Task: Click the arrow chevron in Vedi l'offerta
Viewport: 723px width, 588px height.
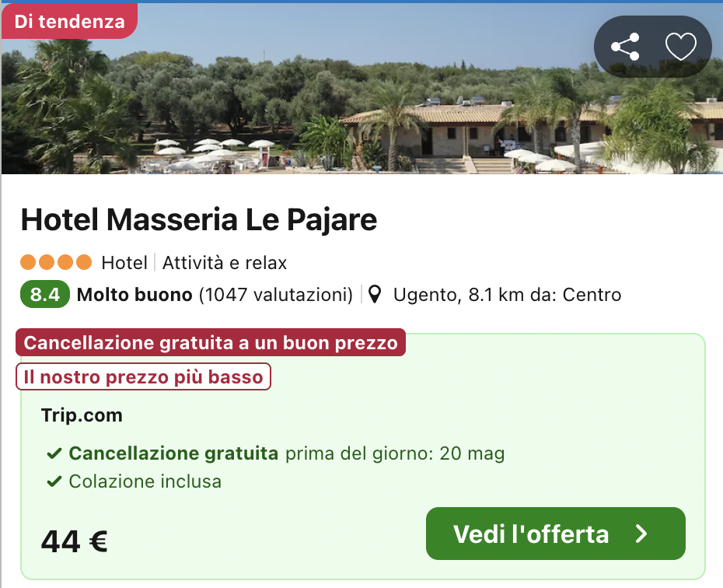Action: [x=641, y=534]
